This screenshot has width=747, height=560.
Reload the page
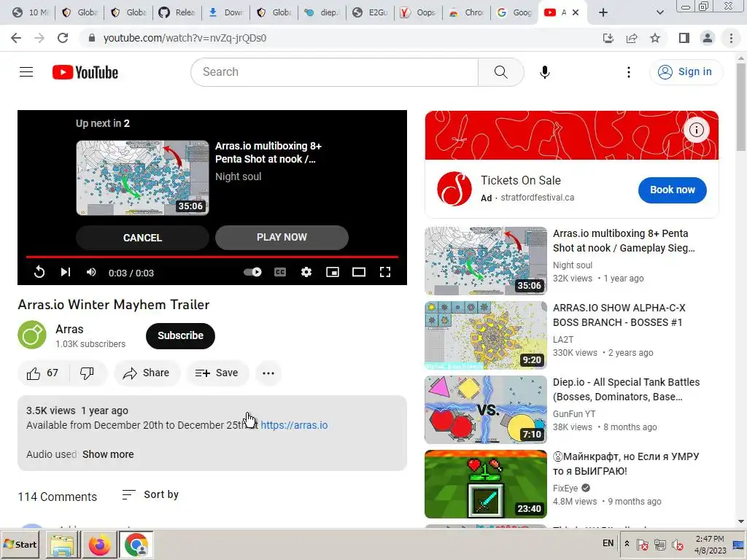63,38
